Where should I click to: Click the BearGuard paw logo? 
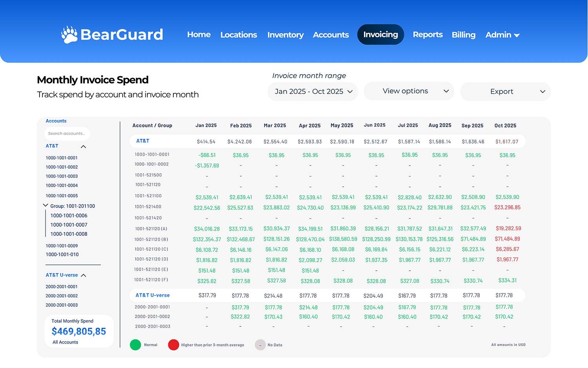[x=70, y=35]
